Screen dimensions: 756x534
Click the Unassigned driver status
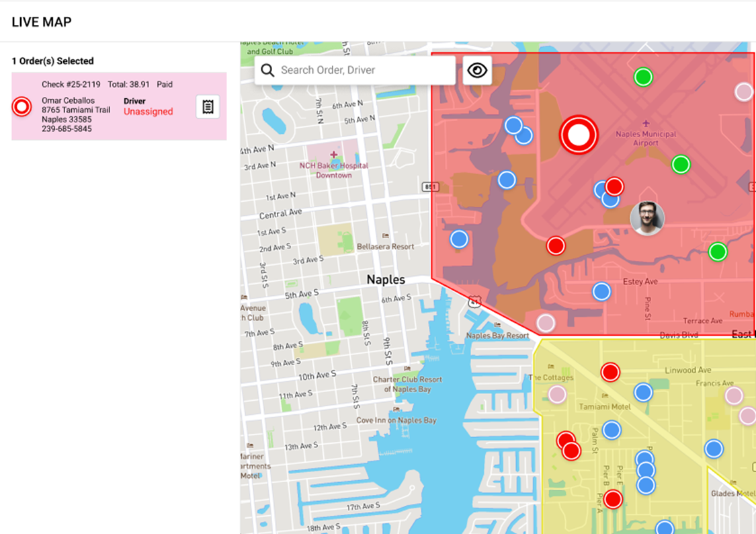coord(148,112)
